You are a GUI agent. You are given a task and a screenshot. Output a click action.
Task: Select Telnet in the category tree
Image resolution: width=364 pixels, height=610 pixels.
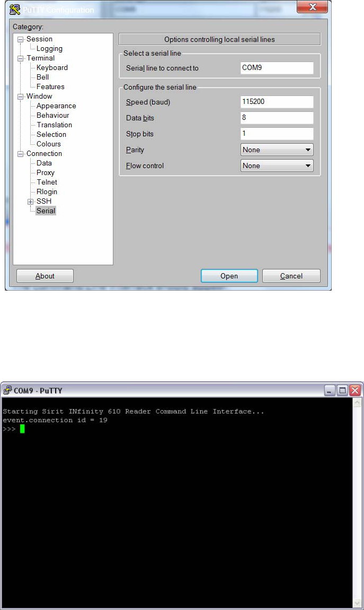(47, 182)
